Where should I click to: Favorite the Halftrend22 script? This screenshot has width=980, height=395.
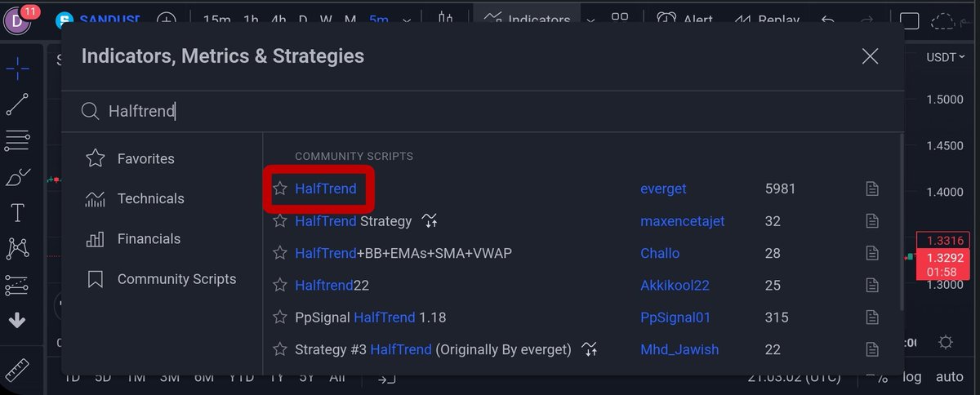pos(280,286)
